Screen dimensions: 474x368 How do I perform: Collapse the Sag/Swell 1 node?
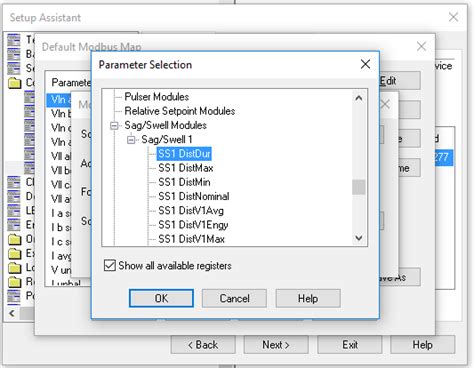pos(131,140)
